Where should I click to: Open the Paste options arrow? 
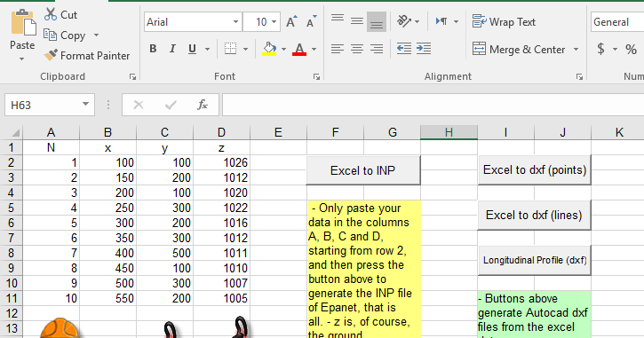pyautogui.click(x=22, y=59)
